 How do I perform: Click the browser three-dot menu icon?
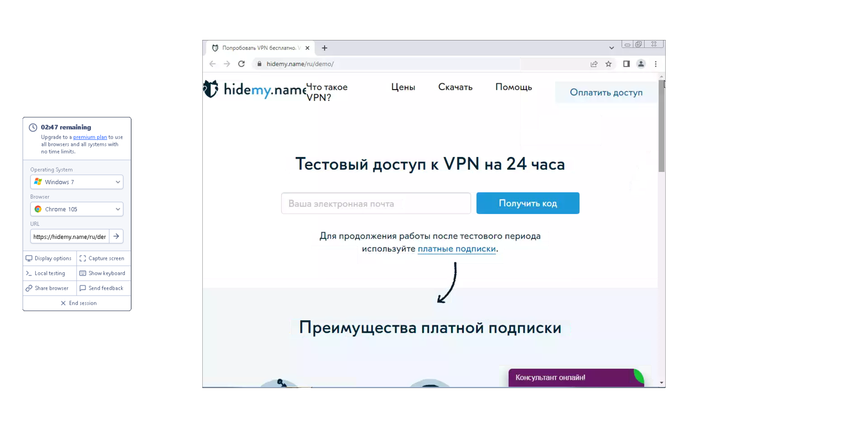coord(655,64)
